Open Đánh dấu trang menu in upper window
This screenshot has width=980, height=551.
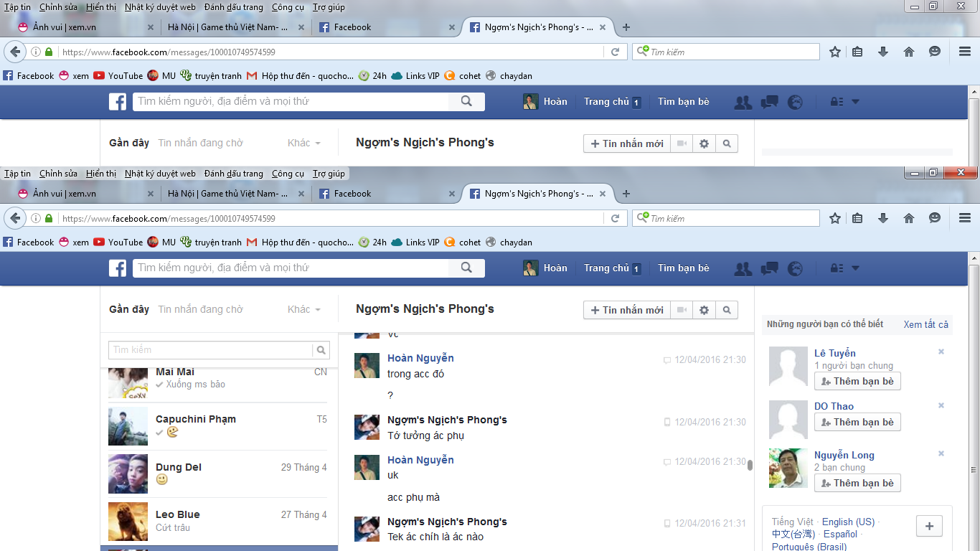click(x=233, y=7)
